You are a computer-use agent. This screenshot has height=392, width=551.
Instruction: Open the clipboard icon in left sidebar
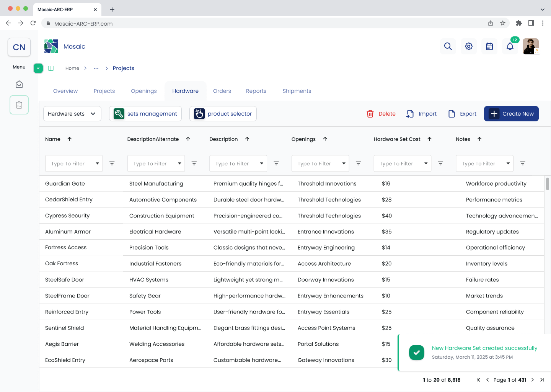[x=19, y=105]
